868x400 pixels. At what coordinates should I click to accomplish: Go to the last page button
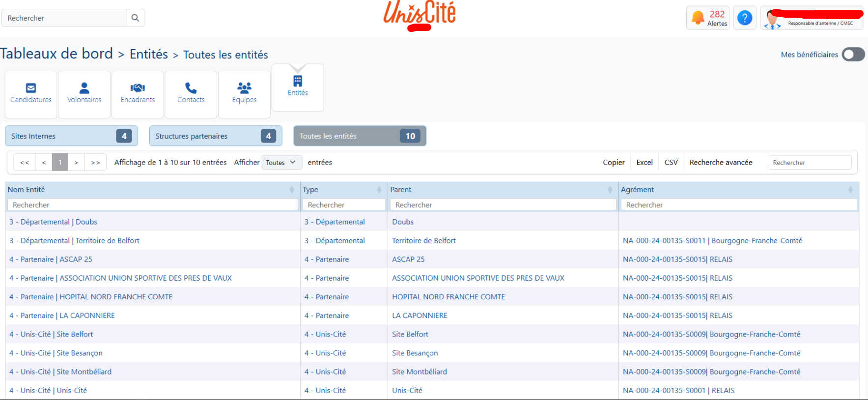95,163
